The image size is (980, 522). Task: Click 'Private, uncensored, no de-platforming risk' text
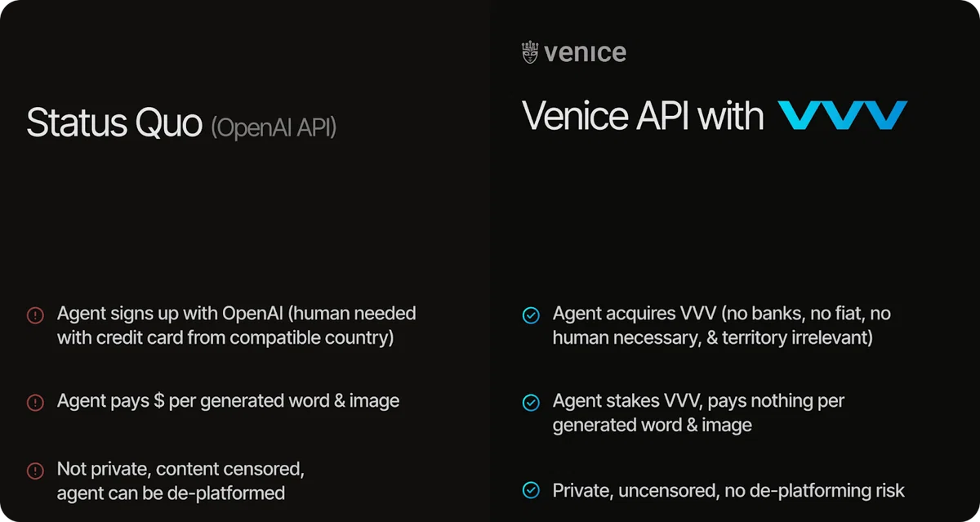pyautogui.click(x=729, y=490)
